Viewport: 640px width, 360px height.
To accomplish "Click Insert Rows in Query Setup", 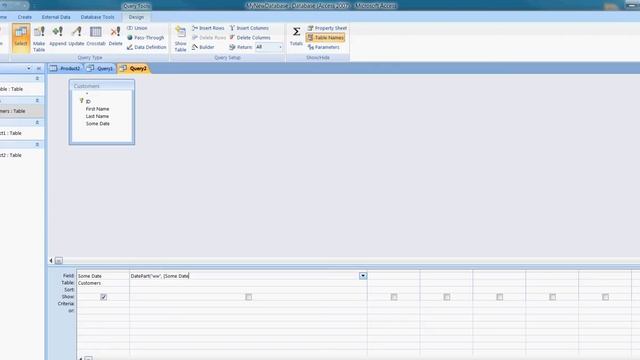I will click(208, 28).
